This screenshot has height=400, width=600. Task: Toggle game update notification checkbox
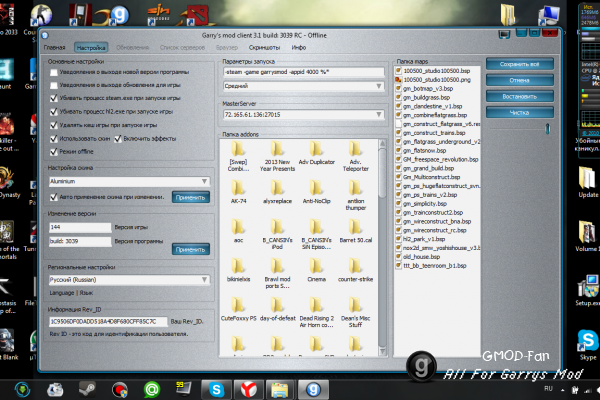[x=54, y=85]
